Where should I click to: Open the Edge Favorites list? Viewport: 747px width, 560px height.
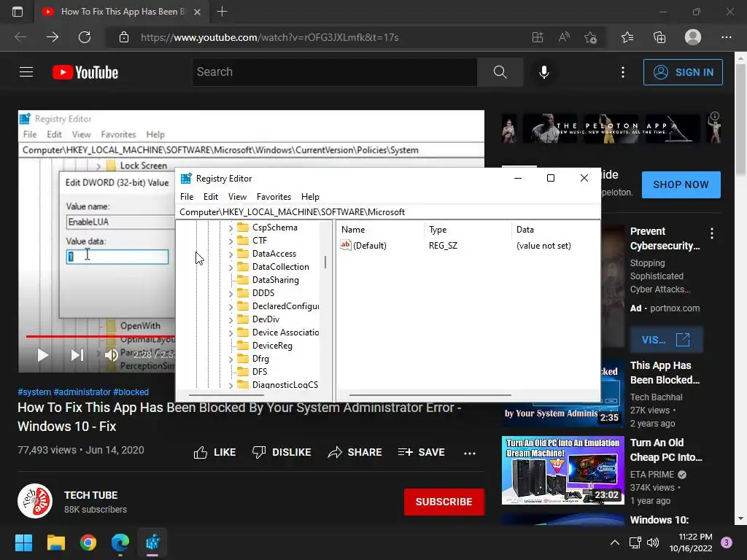(627, 37)
